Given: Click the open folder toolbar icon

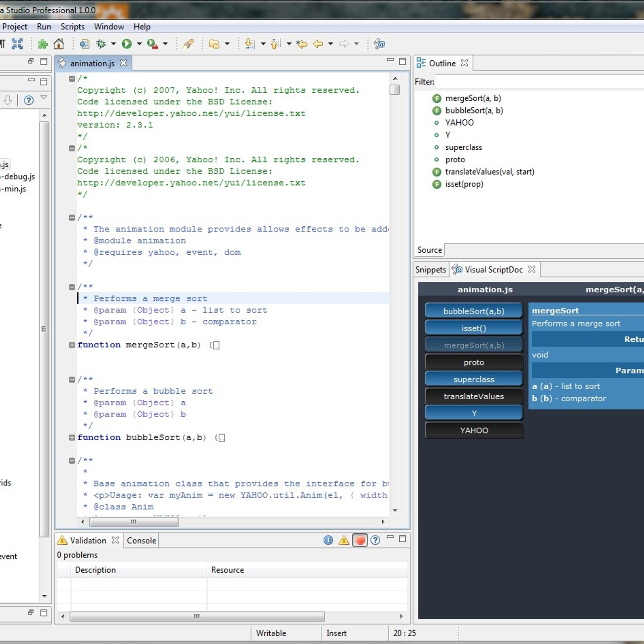Looking at the screenshot, I should pyautogui.click(x=214, y=44).
